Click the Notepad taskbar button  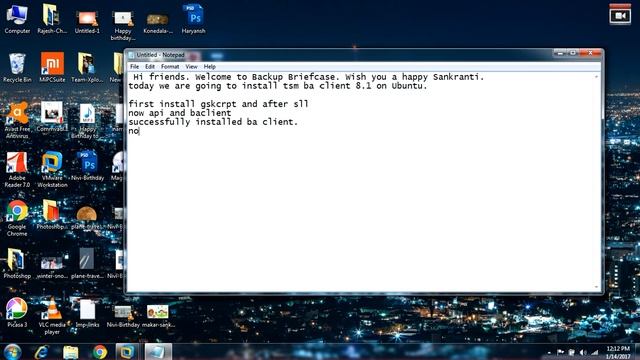[158, 352]
